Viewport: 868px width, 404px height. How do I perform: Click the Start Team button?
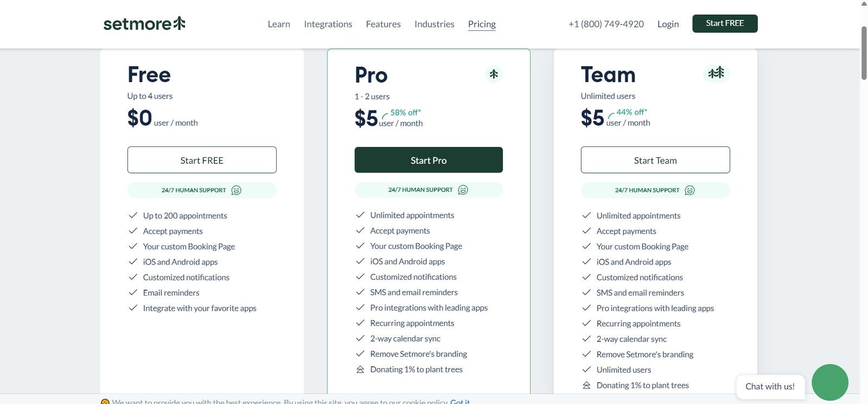click(655, 160)
